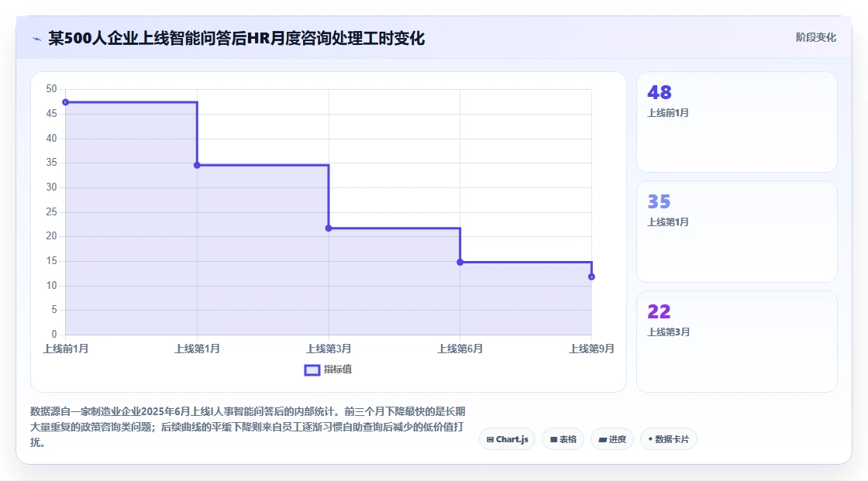Click the 上线前1月 data point on chart
Viewport: 868px width, 481px height.
[66, 102]
